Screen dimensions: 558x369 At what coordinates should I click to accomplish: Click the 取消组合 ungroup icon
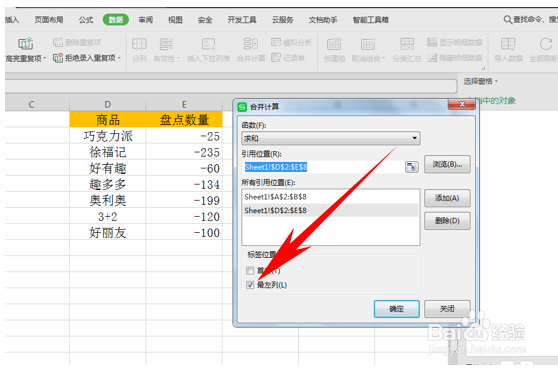368,44
